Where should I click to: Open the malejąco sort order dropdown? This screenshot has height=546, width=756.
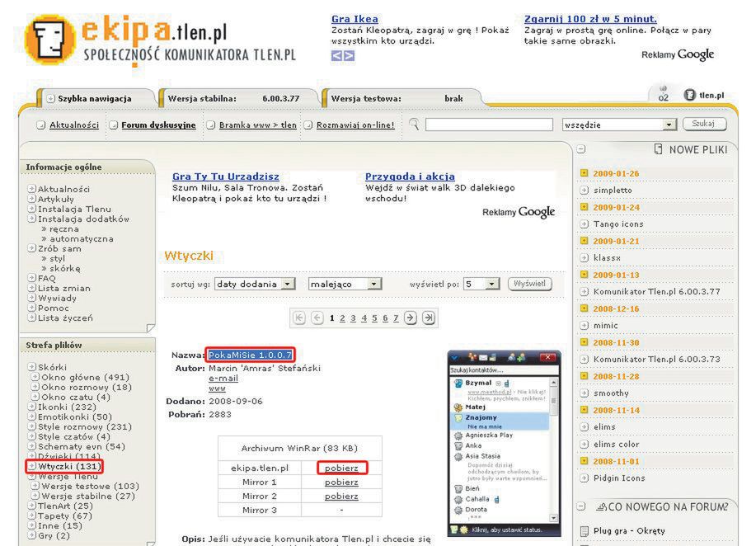pos(345,284)
